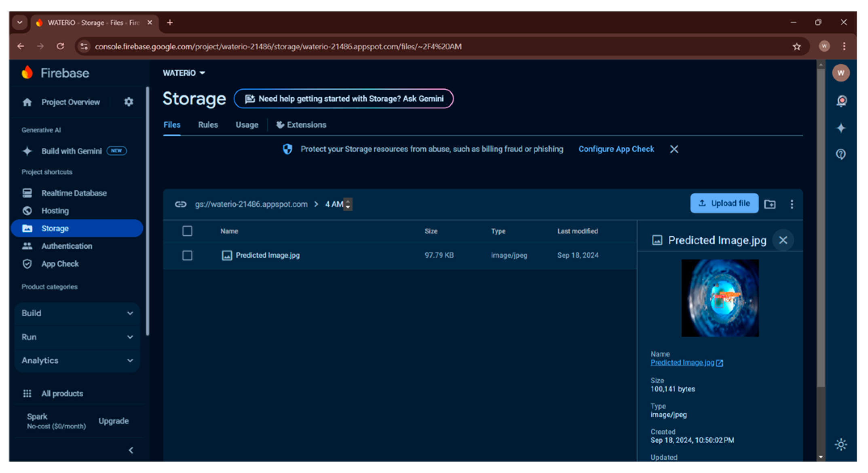Switch to the Usage tab
Image resolution: width=868 pixels, height=473 pixels.
click(x=247, y=125)
